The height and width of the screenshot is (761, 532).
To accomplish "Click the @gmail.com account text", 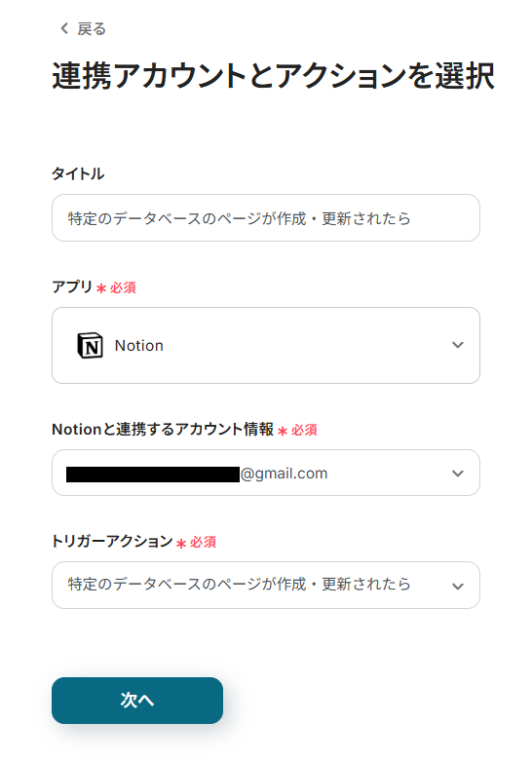I will [284, 474].
